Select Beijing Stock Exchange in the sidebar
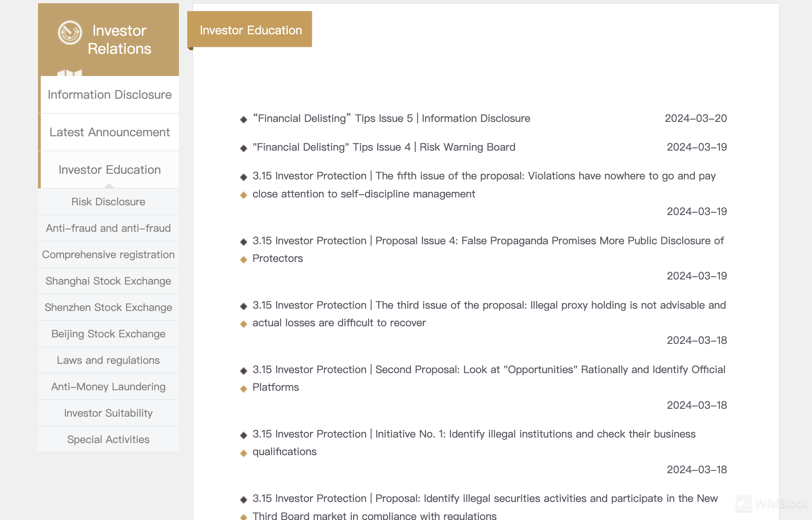This screenshot has width=812, height=520. [x=108, y=334]
